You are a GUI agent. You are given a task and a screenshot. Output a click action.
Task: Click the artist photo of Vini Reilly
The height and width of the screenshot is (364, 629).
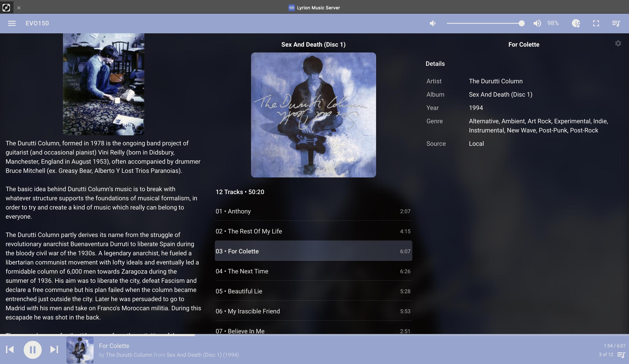click(104, 84)
